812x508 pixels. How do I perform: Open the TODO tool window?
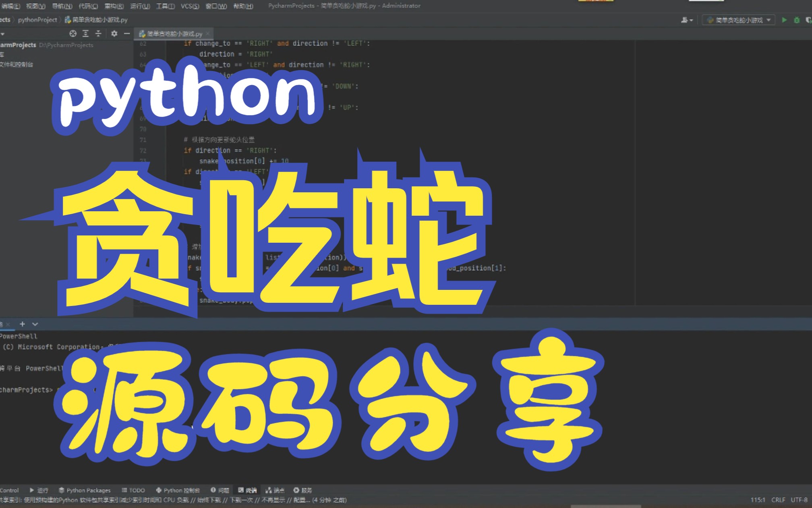point(133,490)
